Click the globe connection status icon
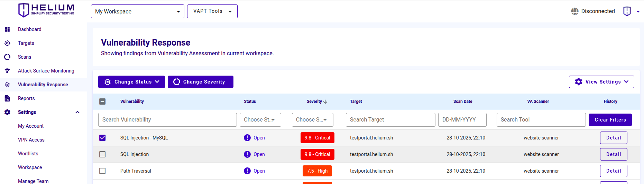The width and height of the screenshot is (644, 184). [574, 11]
